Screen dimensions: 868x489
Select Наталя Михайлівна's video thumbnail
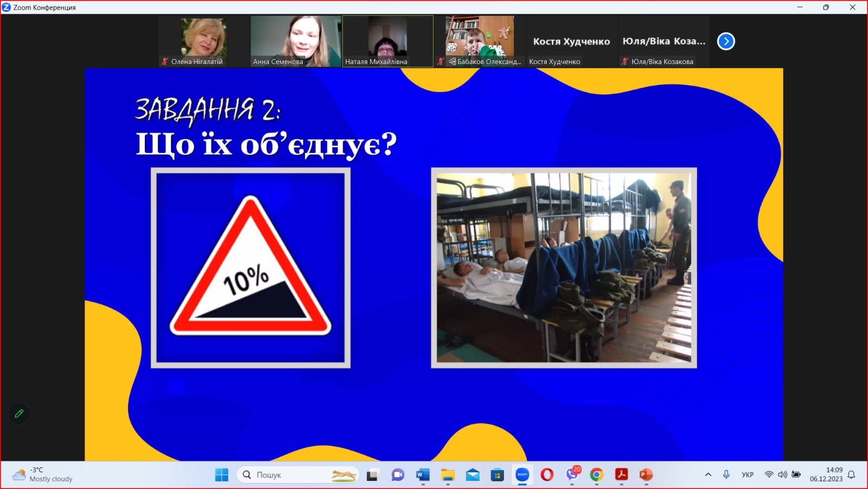click(x=388, y=41)
